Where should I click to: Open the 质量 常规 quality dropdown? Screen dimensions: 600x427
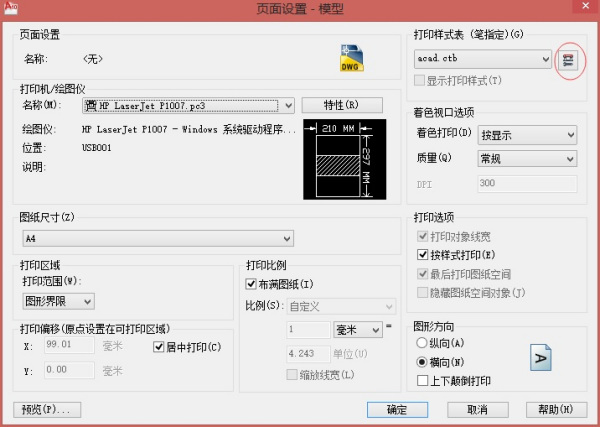click(527, 159)
